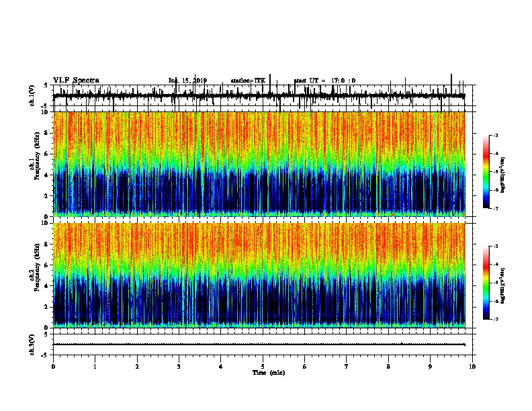
Task: Click time axis tick label "8"
Action: (x=388, y=367)
